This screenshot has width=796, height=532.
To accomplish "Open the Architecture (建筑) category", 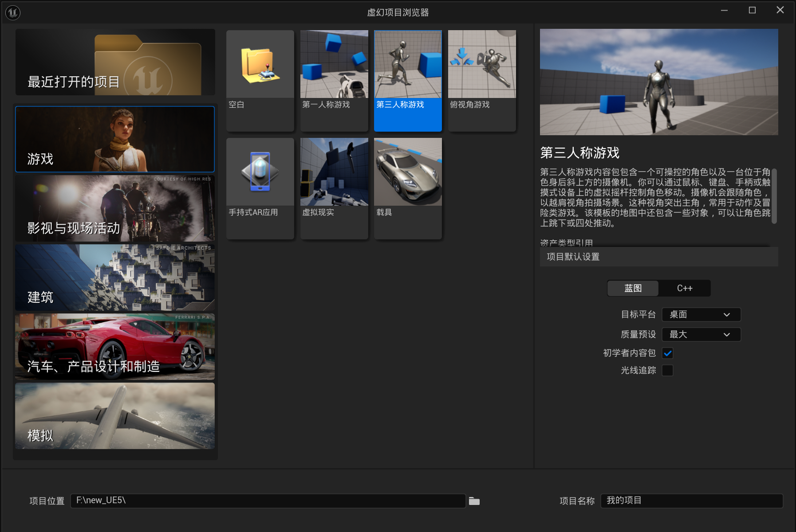I will (115, 278).
